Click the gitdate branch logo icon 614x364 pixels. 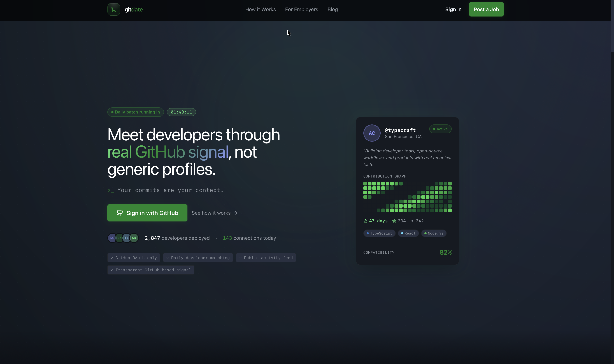(x=114, y=9)
